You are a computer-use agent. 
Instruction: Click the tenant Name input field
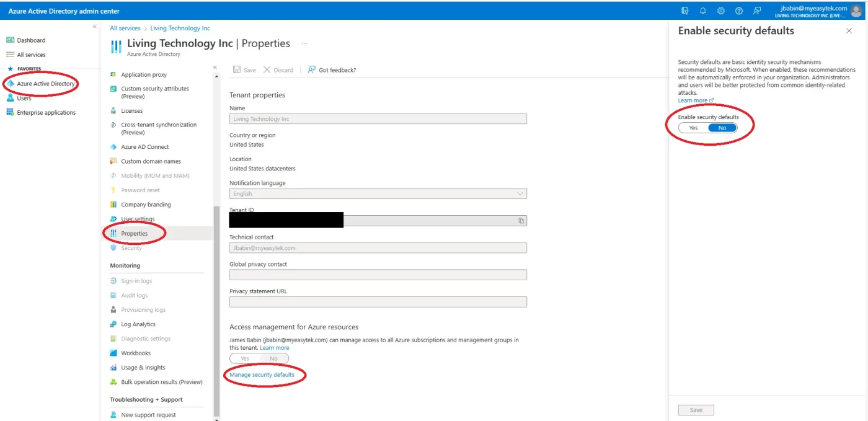[x=378, y=118]
